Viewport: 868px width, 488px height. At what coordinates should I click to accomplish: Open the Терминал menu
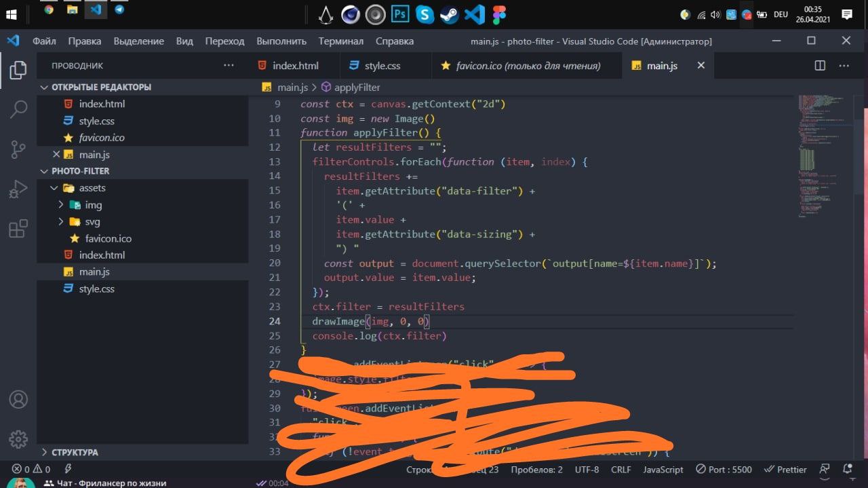pyautogui.click(x=341, y=41)
